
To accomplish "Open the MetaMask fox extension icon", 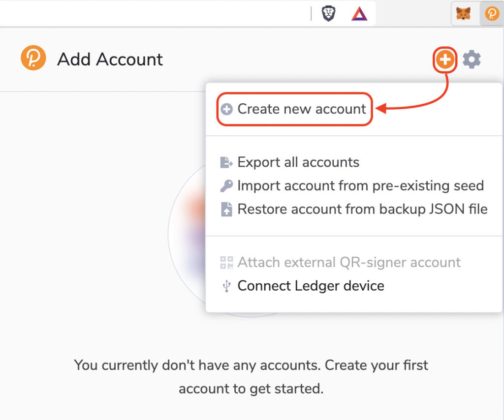I will pos(463,14).
